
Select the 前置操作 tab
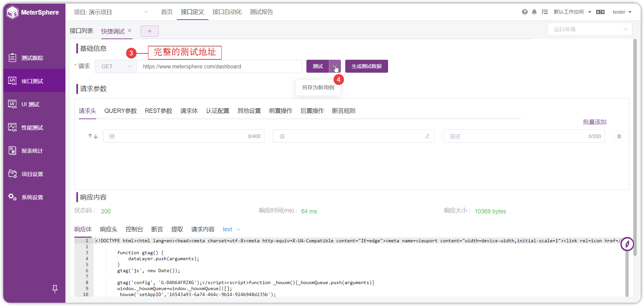pos(281,111)
